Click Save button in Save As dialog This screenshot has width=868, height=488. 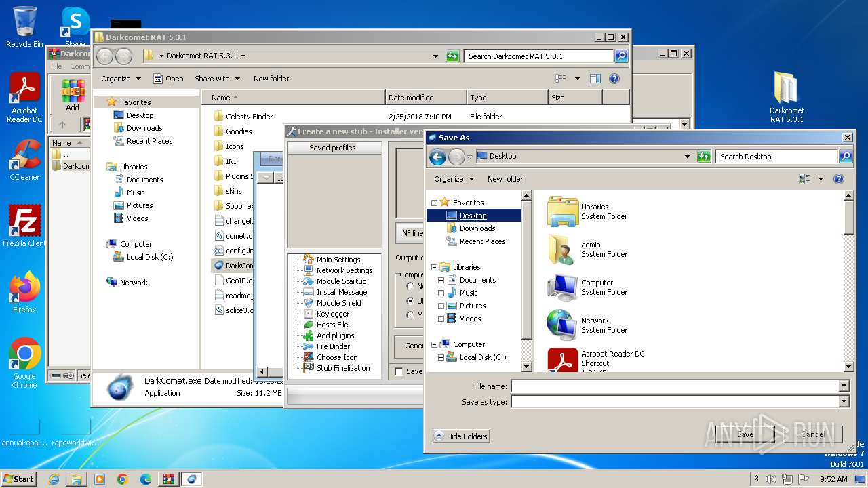[745, 434]
